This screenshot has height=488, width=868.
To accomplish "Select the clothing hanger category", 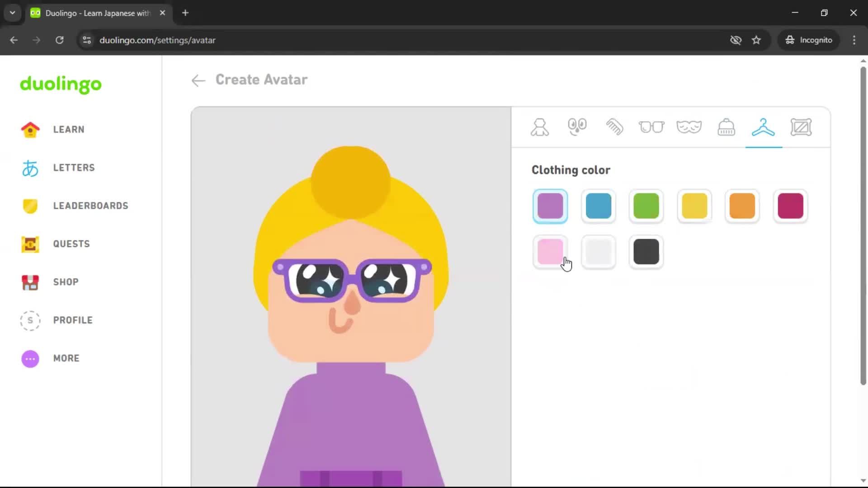I will 763,127.
